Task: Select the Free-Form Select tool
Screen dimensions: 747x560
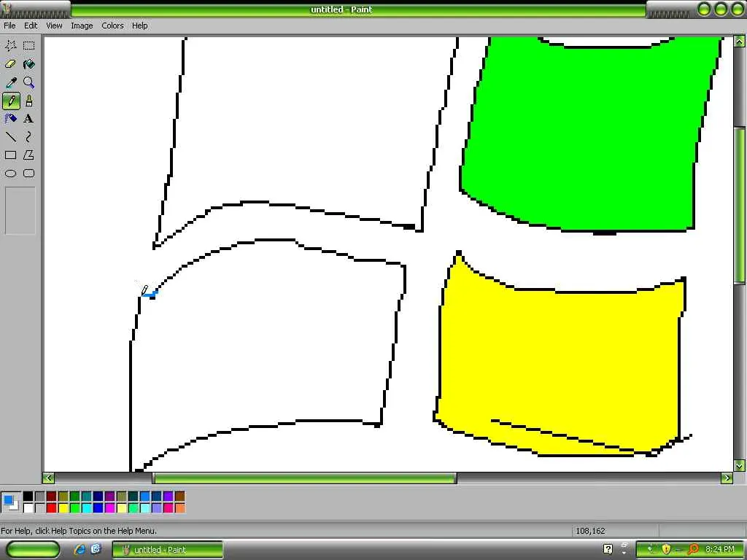Action: point(10,46)
